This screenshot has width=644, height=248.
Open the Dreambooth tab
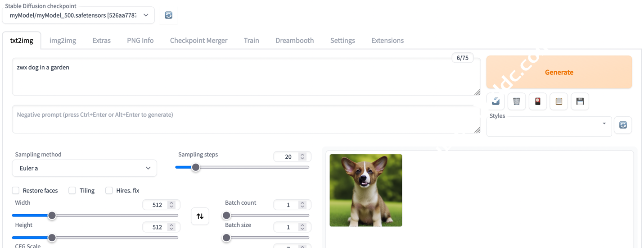point(294,41)
